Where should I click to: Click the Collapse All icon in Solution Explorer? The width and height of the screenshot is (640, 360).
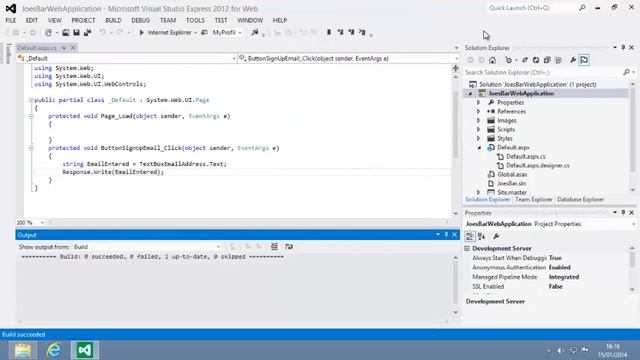coord(547,60)
